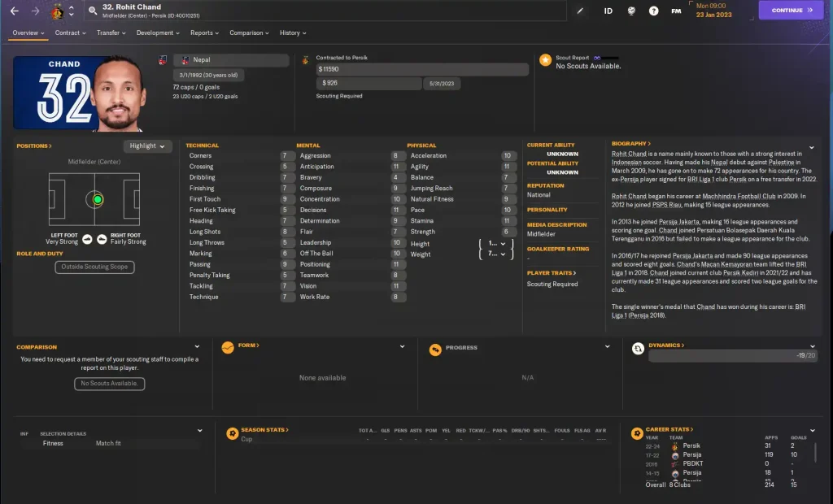Click the Career Stats icon
This screenshot has height=504, width=833.
pos(637,433)
